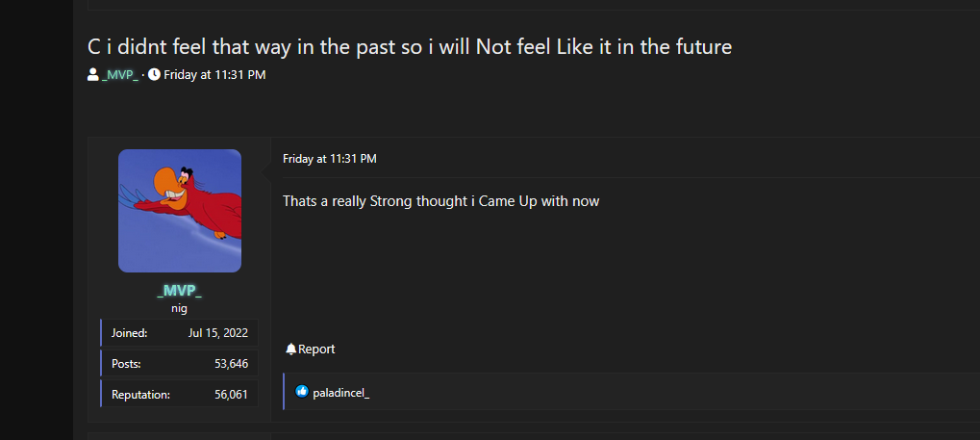Open the _MVP_ author link under the thread title
Viewport: 980px width, 440px height.
[x=120, y=75]
